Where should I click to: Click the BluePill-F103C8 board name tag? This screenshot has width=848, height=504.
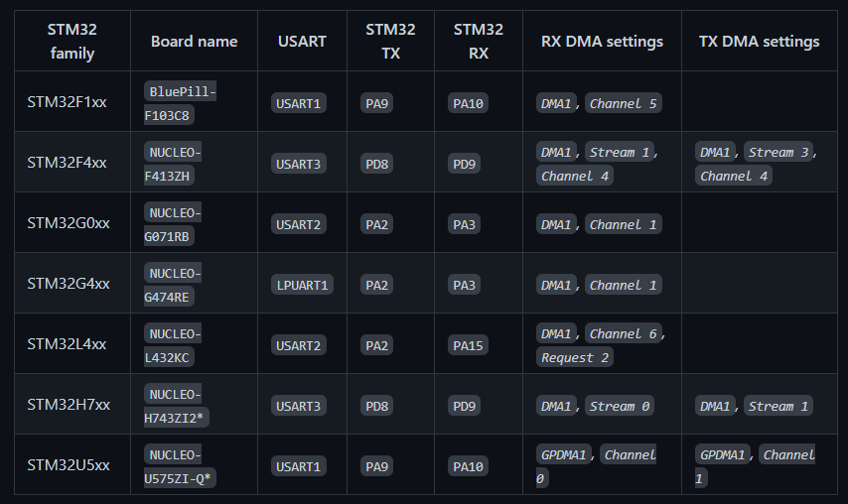pyautogui.click(x=181, y=103)
